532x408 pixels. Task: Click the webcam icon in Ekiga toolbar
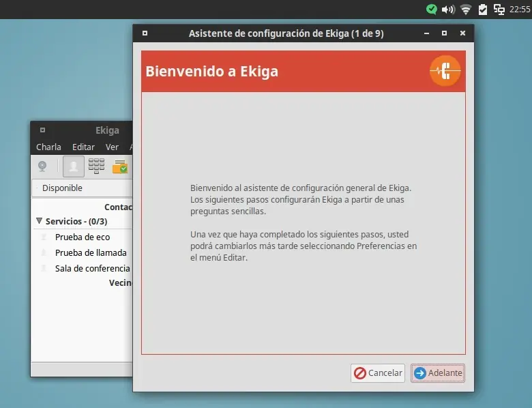point(42,166)
